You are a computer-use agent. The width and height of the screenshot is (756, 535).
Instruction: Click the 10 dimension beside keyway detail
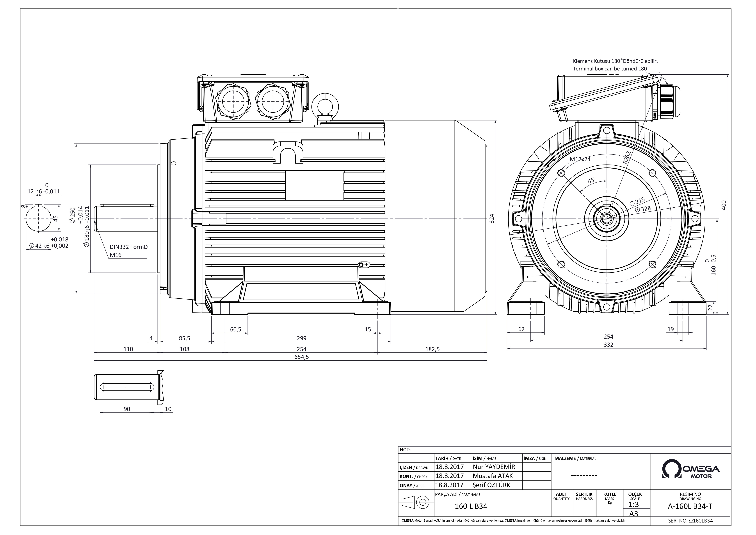coord(168,409)
